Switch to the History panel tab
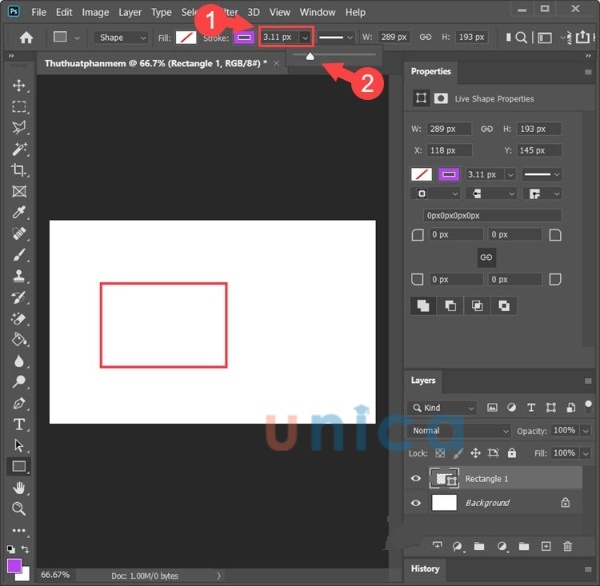Screen dimensions: 600x586 coord(425,569)
